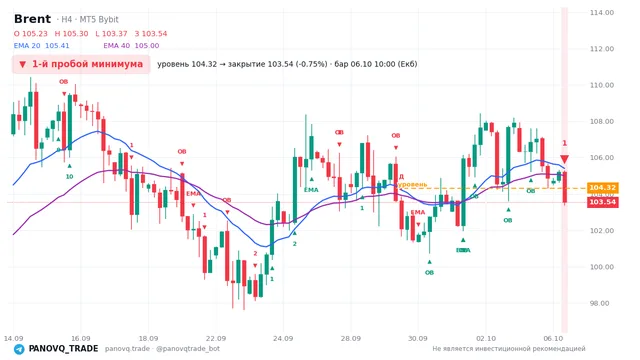The image size is (640, 360).
Task: Click the EMA 20 105.41 legend
Action: pos(41,46)
